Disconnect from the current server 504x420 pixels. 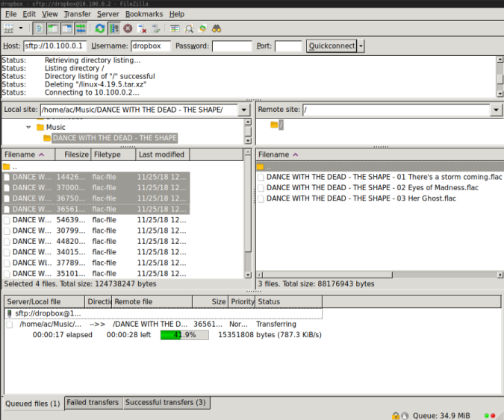141,28
